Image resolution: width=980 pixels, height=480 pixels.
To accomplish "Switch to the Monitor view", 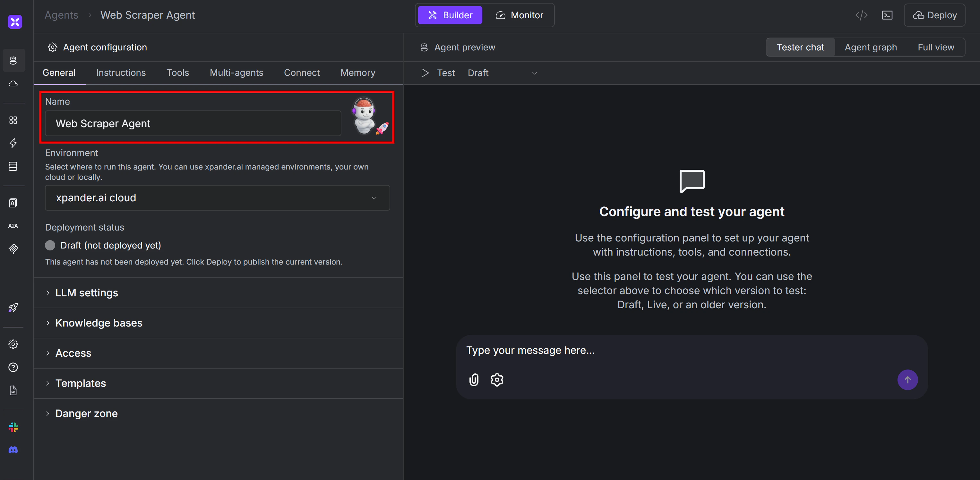I will [x=520, y=15].
